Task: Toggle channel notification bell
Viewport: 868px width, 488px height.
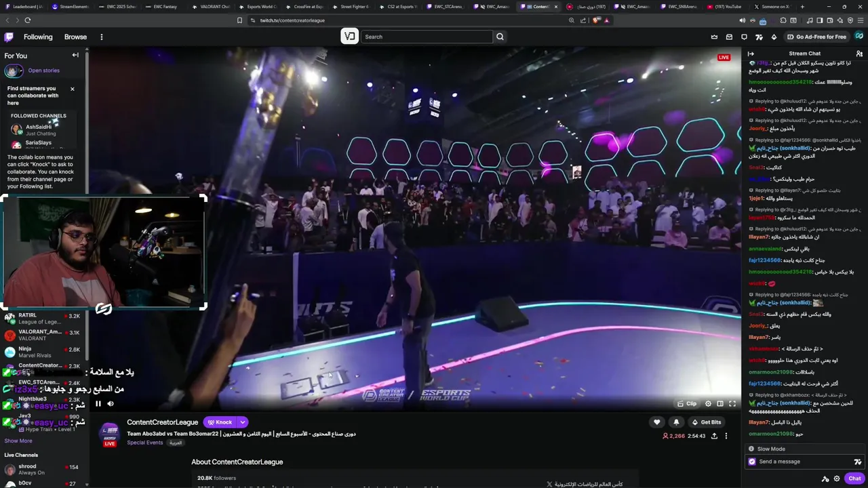Action: pos(676,422)
